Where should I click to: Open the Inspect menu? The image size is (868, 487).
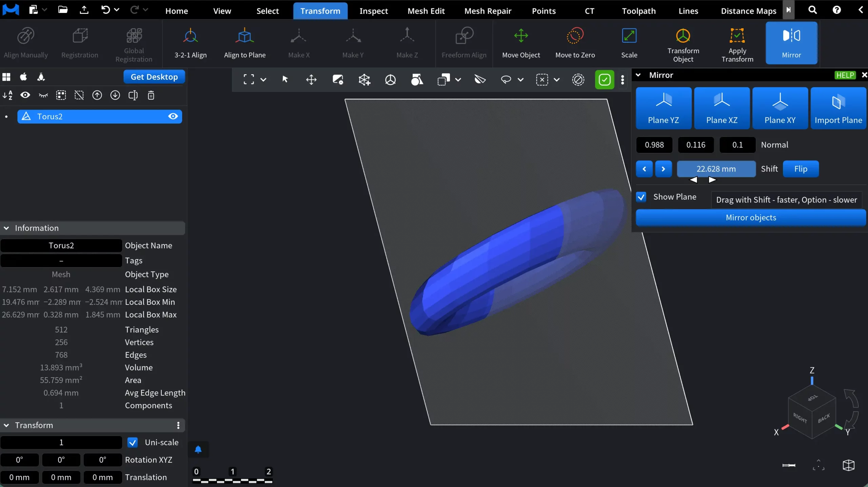pyautogui.click(x=373, y=11)
